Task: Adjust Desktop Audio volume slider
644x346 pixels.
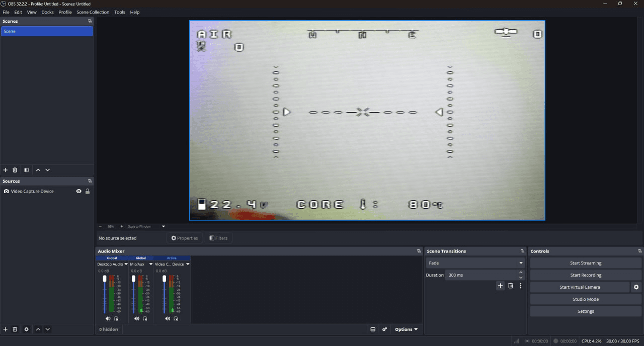Action: pos(105,294)
